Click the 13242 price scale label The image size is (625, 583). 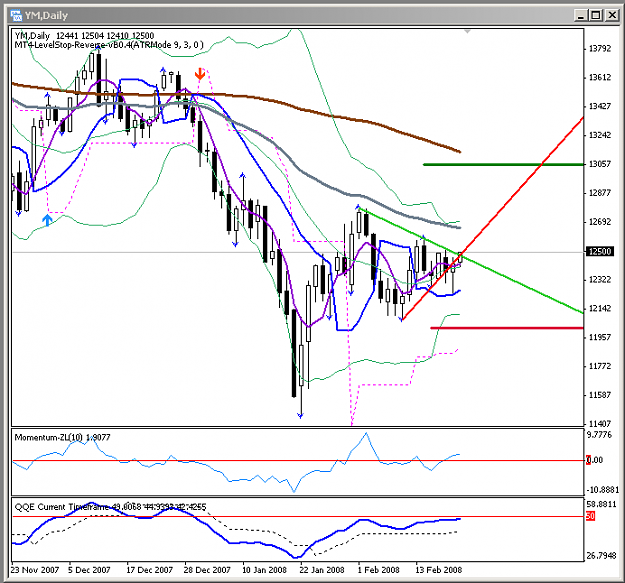point(599,135)
